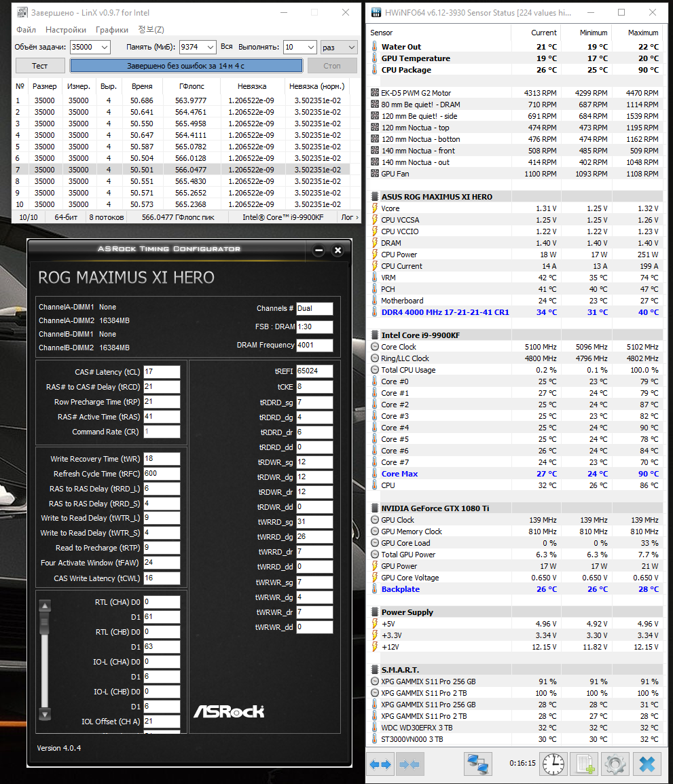Click HWiNFO expand sensor columns arrows icon

point(380,764)
